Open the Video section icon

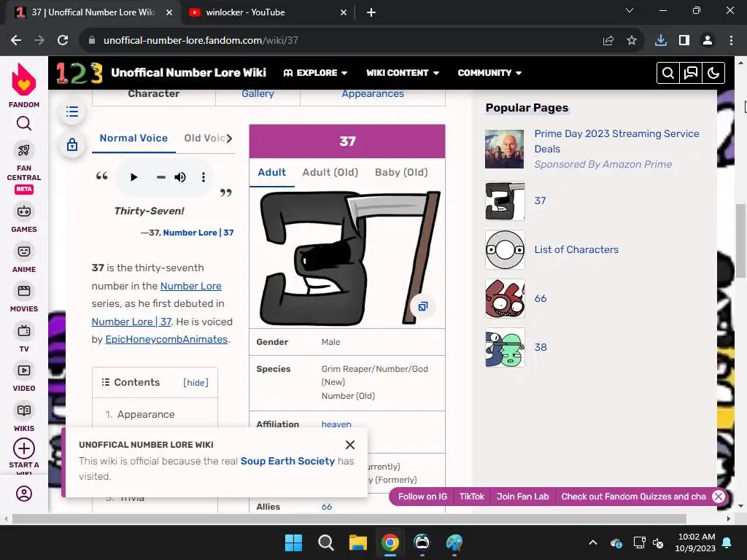point(24,370)
